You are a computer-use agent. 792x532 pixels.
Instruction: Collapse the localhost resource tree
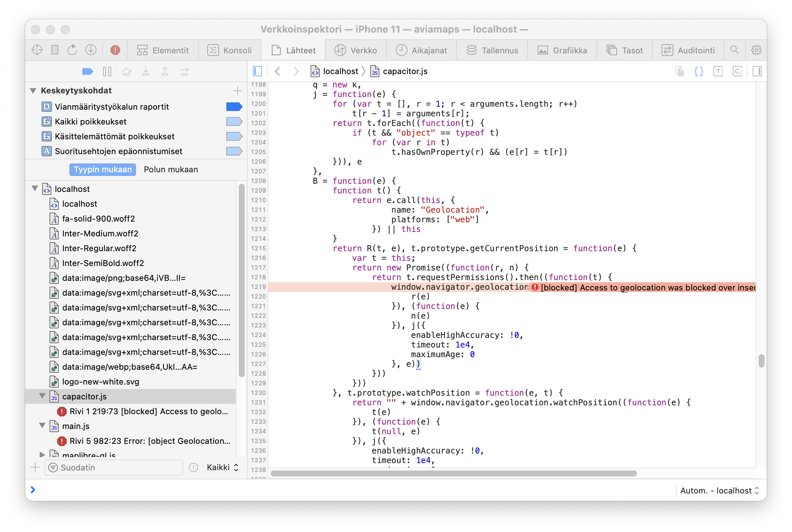[x=35, y=189]
